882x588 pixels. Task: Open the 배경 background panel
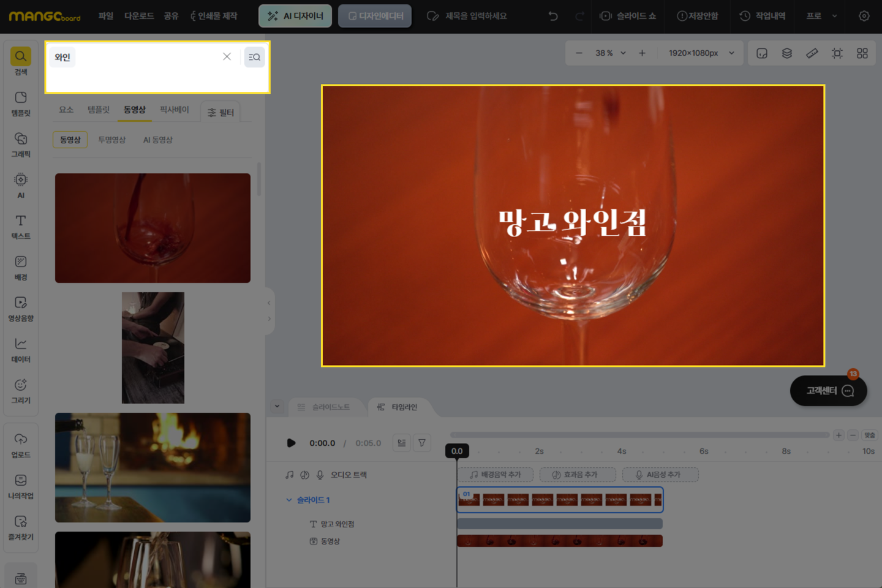click(x=21, y=268)
